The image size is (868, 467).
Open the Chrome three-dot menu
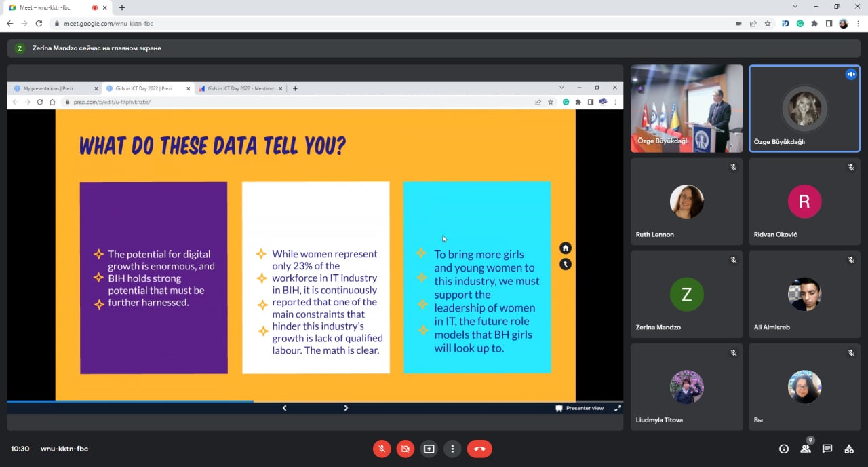point(858,23)
